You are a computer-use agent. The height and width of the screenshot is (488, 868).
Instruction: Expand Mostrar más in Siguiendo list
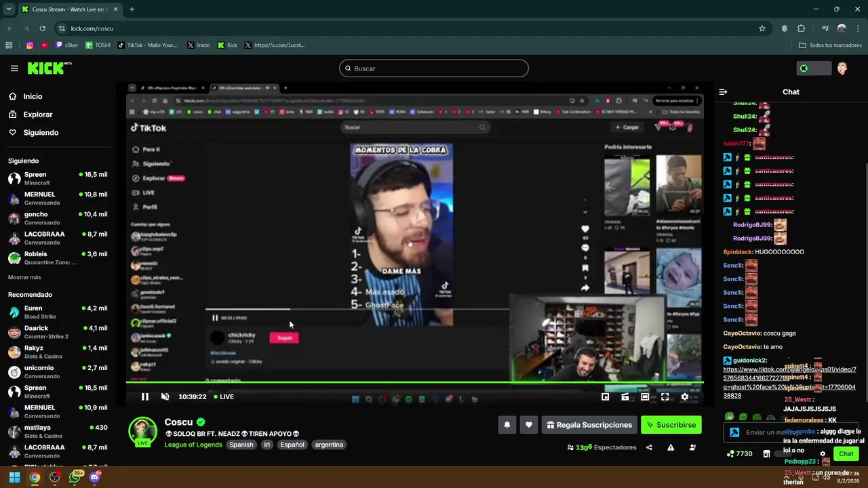click(24, 277)
